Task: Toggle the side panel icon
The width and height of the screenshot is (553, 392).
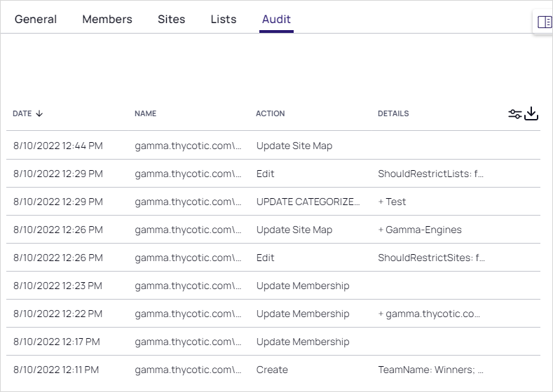Action: (x=544, y=22)
